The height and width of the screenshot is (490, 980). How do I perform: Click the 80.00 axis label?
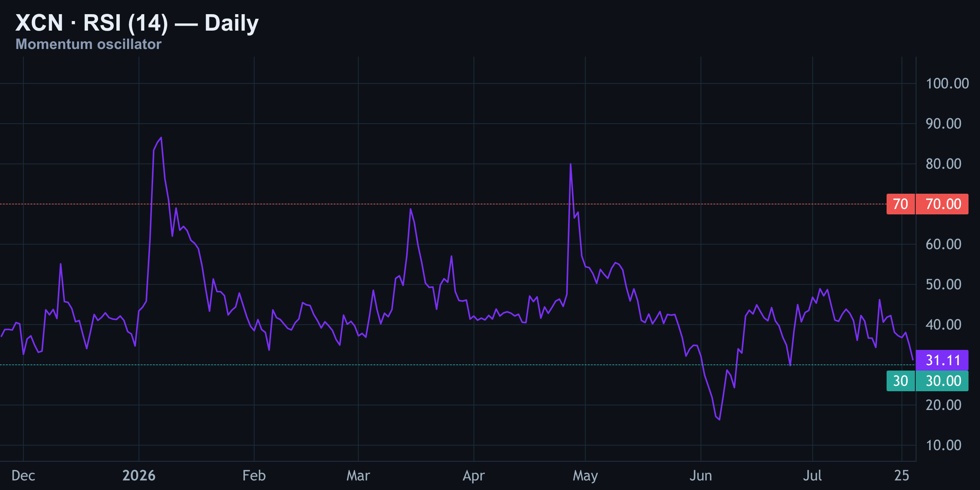pos(943,164)
